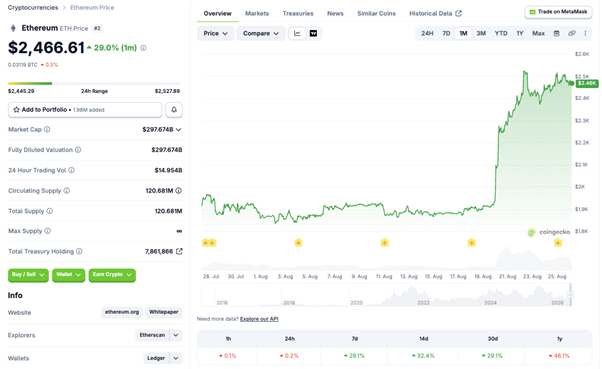Select the Max time range
The width and height of the screenshot is (602, 369).
[x=538, y=33]
